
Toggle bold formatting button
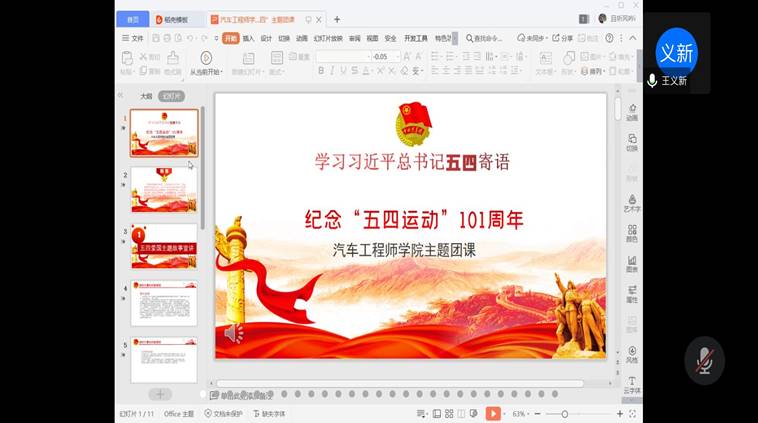[321, 71]
